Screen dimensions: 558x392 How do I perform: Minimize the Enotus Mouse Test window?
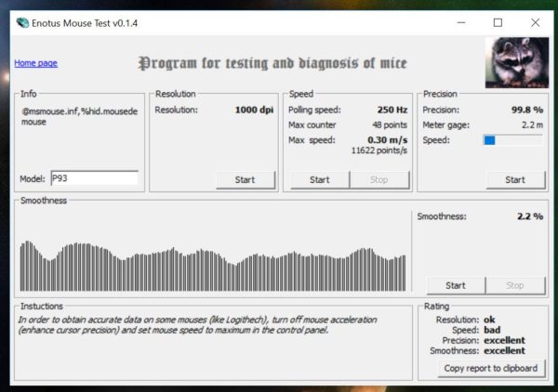(x=461, y=22)
